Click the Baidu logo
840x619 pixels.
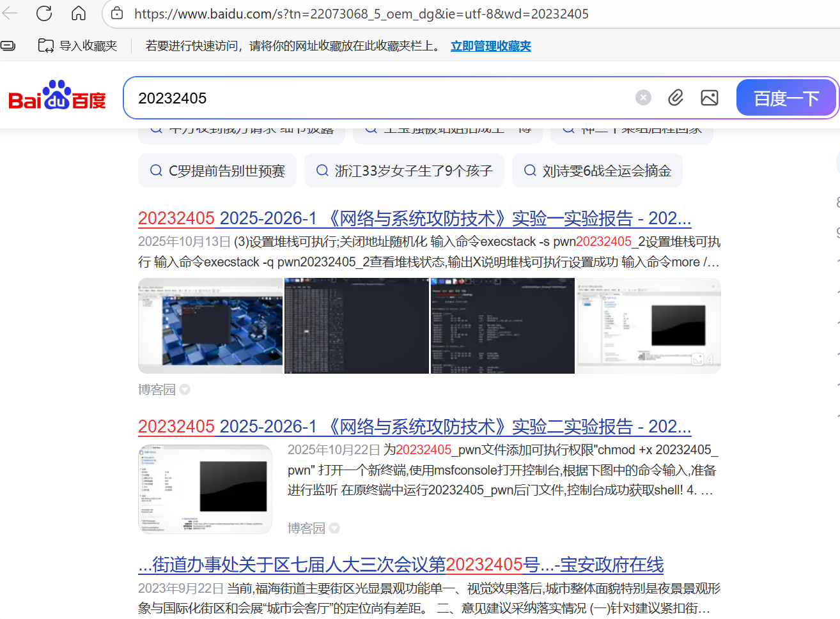57,96
